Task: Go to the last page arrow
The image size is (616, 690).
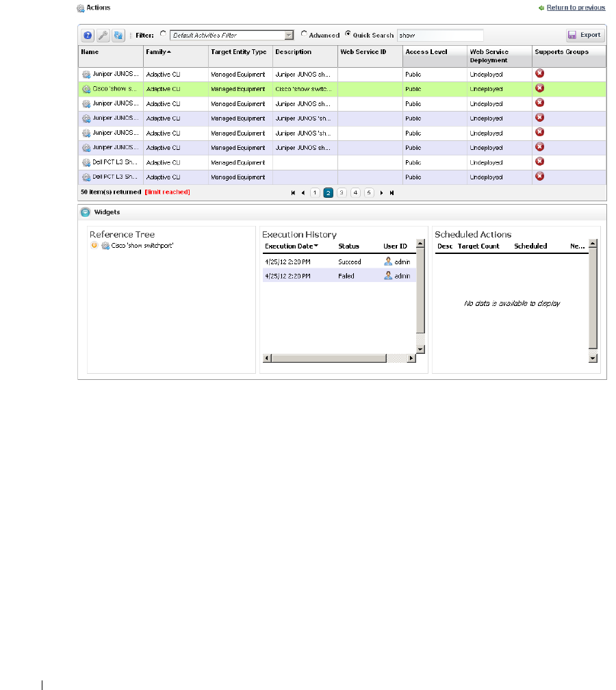Action: (392, 193)
